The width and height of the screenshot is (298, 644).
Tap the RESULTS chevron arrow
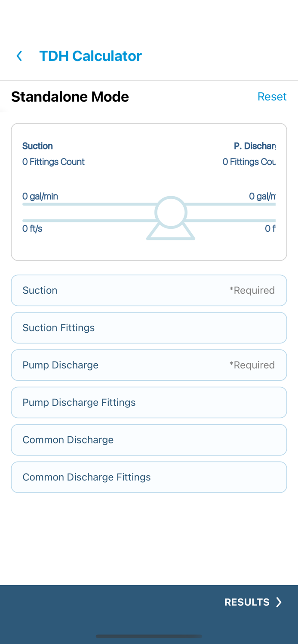[279, 602]
